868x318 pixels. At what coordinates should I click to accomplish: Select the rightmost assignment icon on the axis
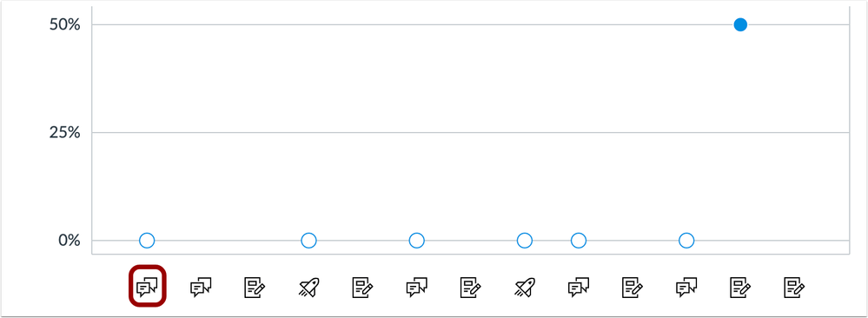(x=794, y=288)
